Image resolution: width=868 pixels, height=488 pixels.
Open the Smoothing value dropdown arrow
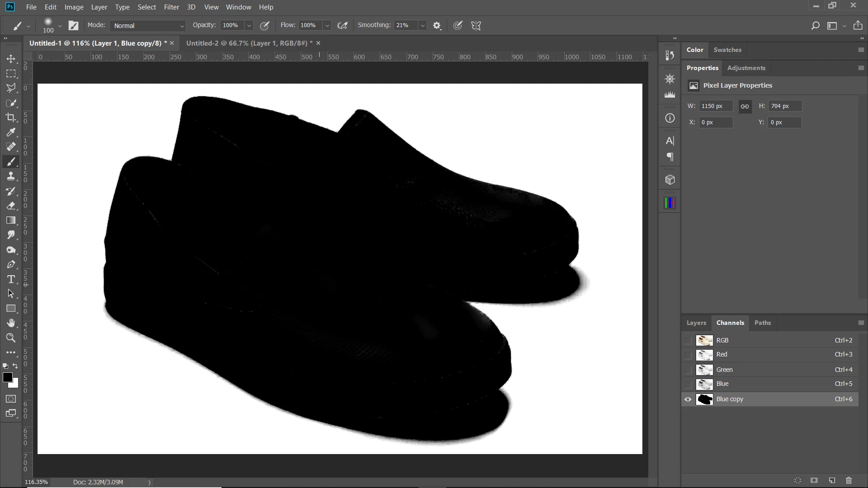(x=422, y=26)
